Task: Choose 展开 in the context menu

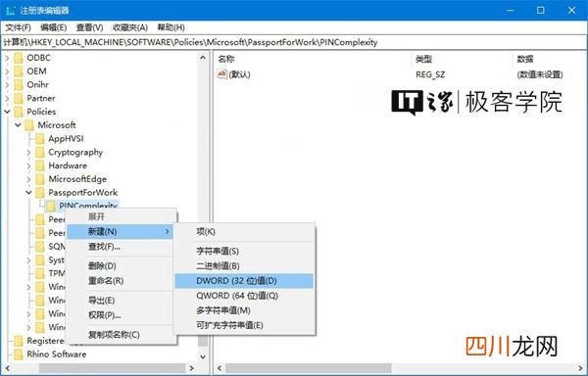Action: 121,216
